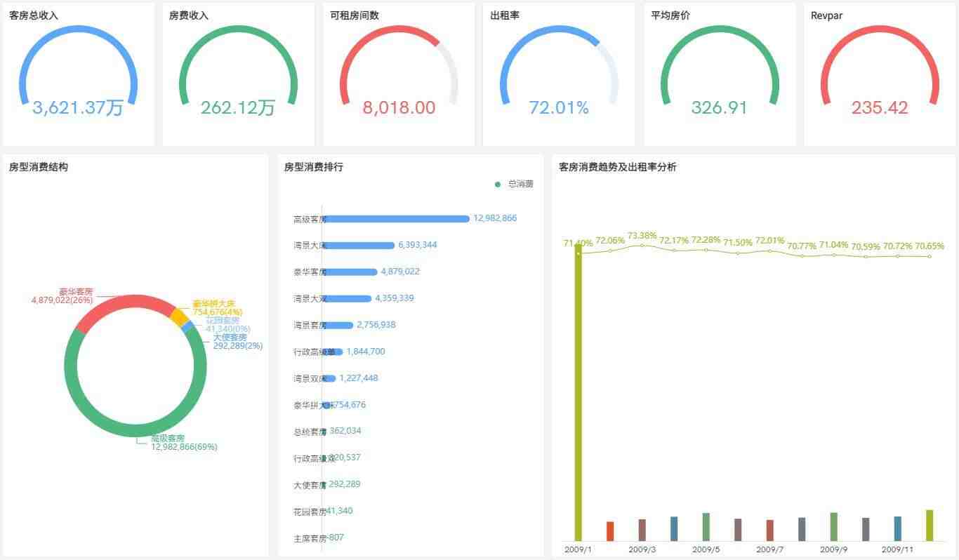Select the 客房总收入 card title
959x560 pixels.
[34, 15]
